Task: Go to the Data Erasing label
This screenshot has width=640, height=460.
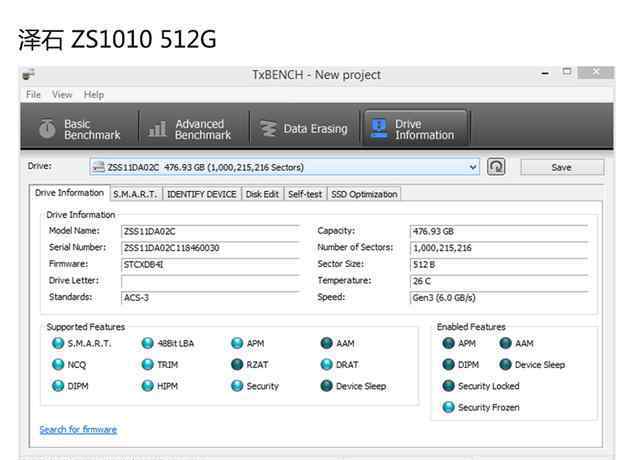Action: [x=316, y=129]
